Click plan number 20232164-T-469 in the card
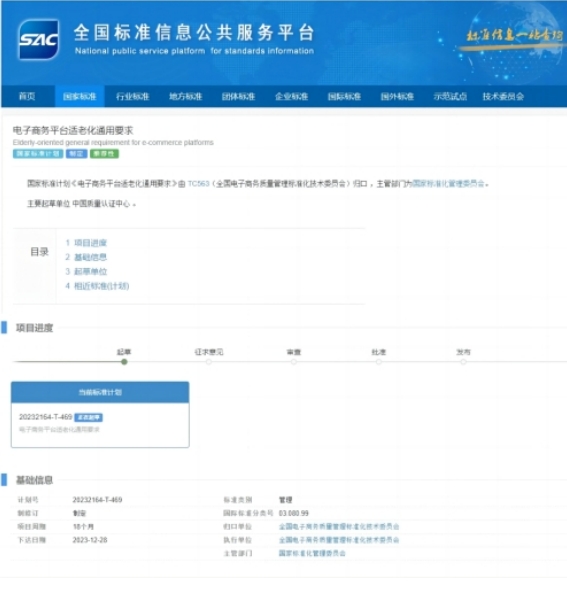567x605 pixels. pyautogui.click(x=46, y=417)
